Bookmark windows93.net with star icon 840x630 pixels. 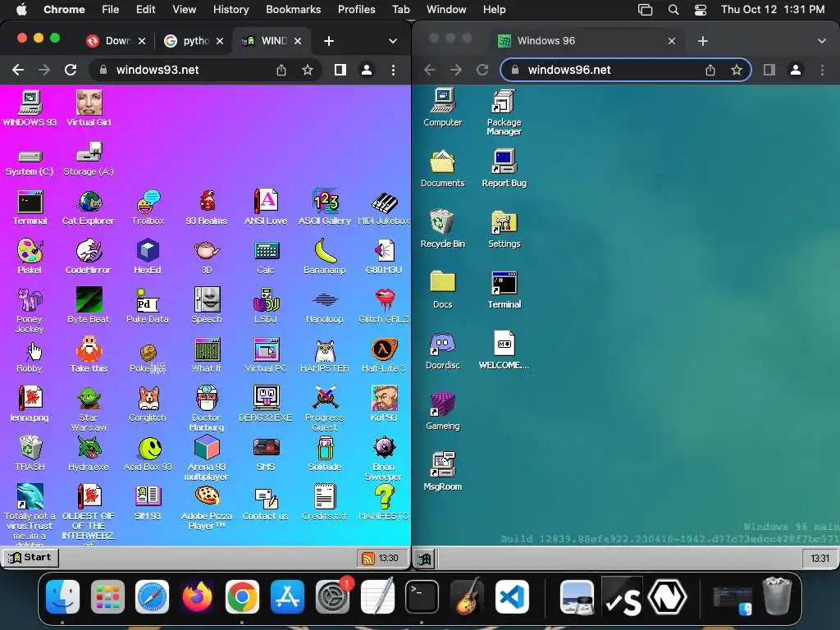point(307,70)
